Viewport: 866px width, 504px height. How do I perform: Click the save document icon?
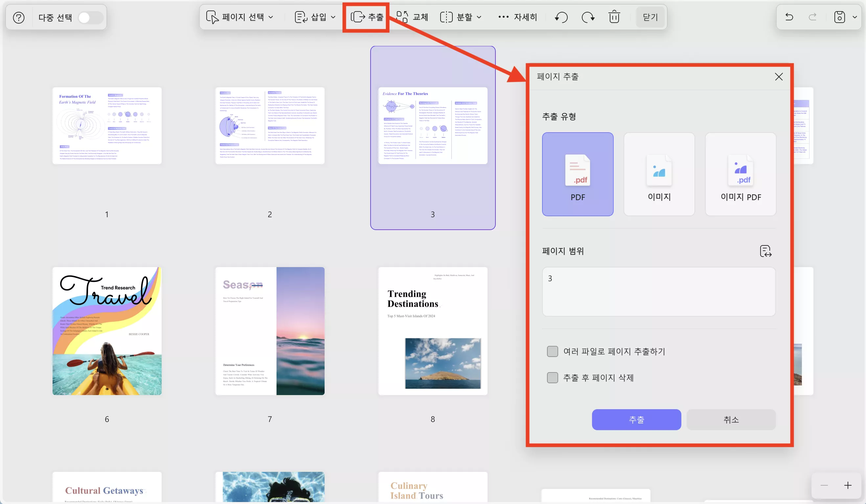(839, 17)
